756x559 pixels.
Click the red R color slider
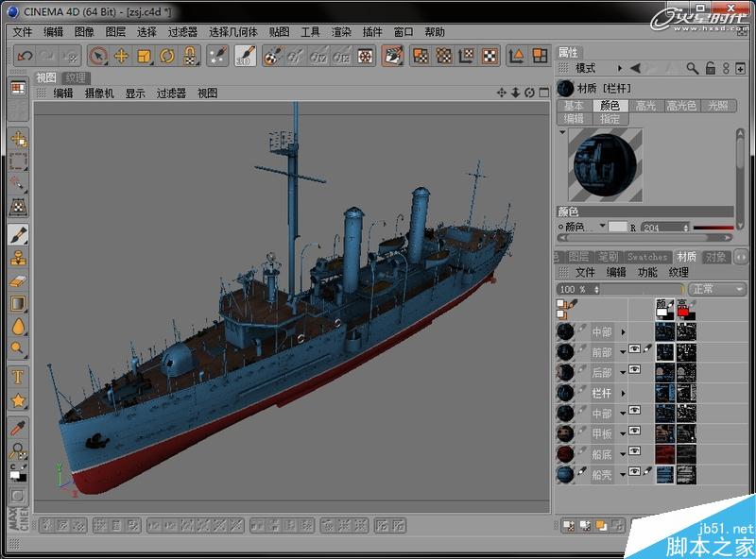pyautogui.click(x=713, y=228)
